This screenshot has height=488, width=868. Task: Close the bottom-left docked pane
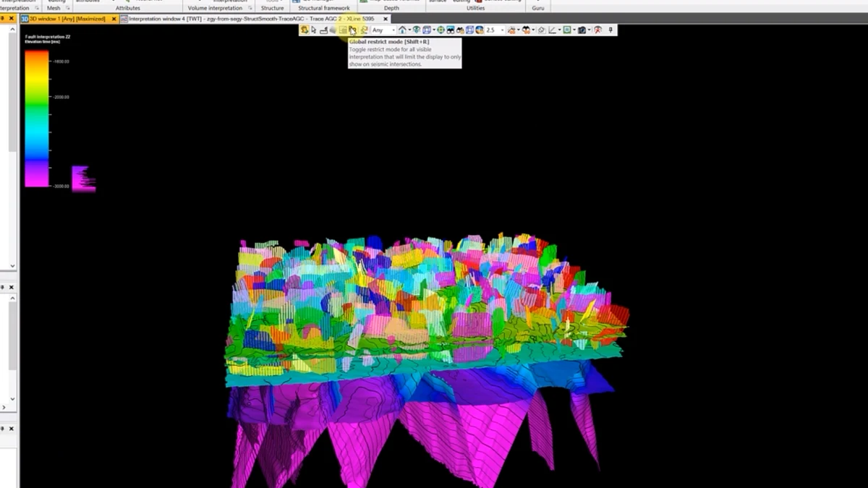click(12, 428)
